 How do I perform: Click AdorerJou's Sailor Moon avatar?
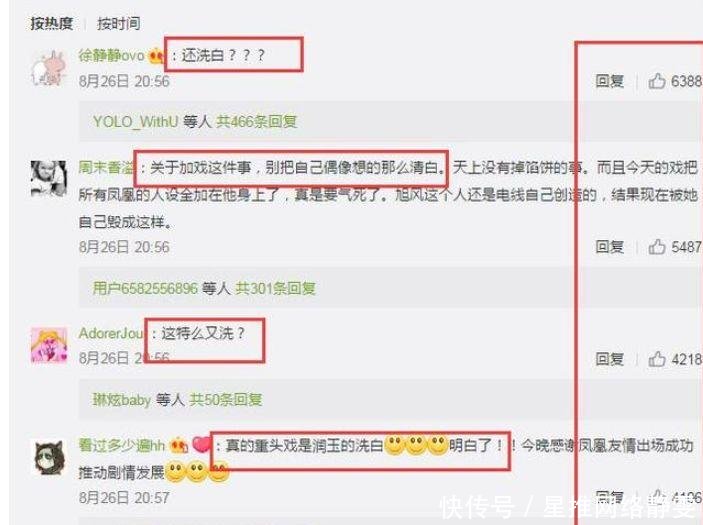[x=48, y=344]
